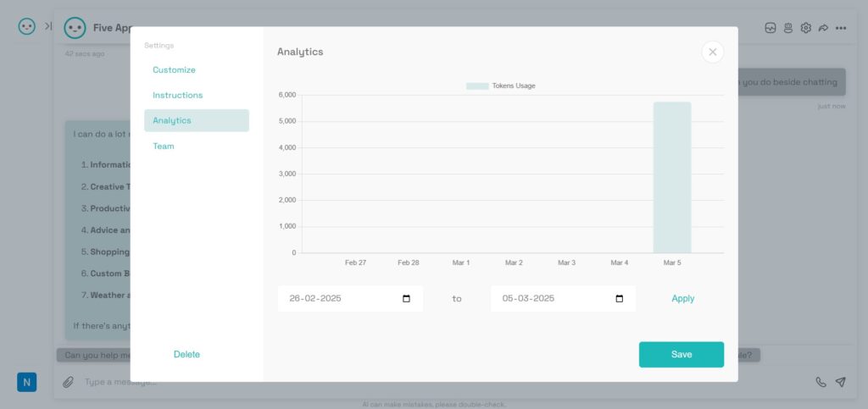Click the Five App bot avatar
868x409 pixels.
[x=75, y=28]
